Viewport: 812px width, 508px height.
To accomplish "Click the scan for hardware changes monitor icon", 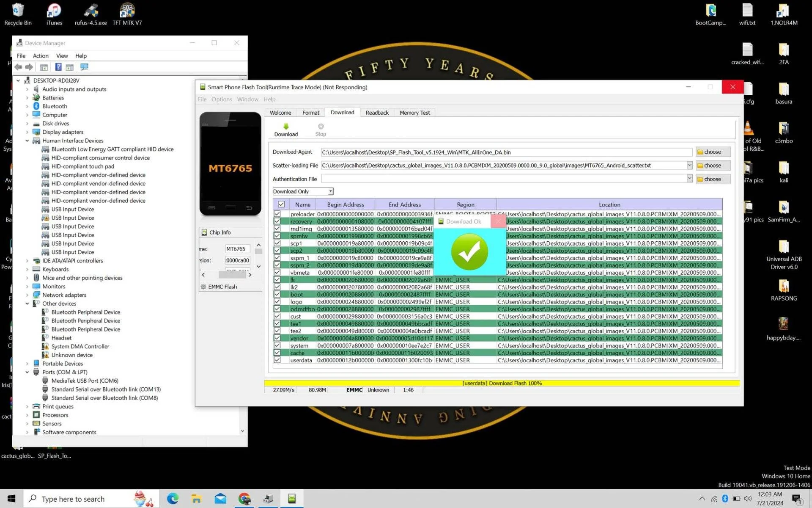I will pyautogui.click(x=84, y=67).
